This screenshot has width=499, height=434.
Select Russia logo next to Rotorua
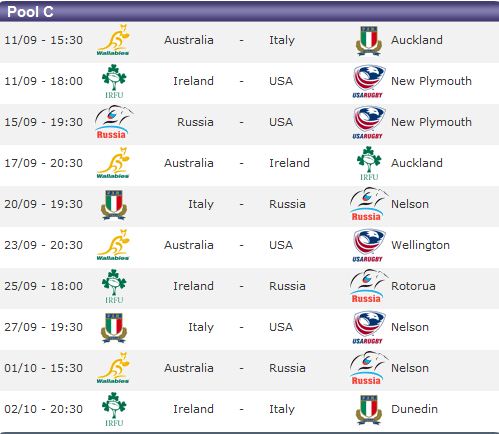click(368, 286)
